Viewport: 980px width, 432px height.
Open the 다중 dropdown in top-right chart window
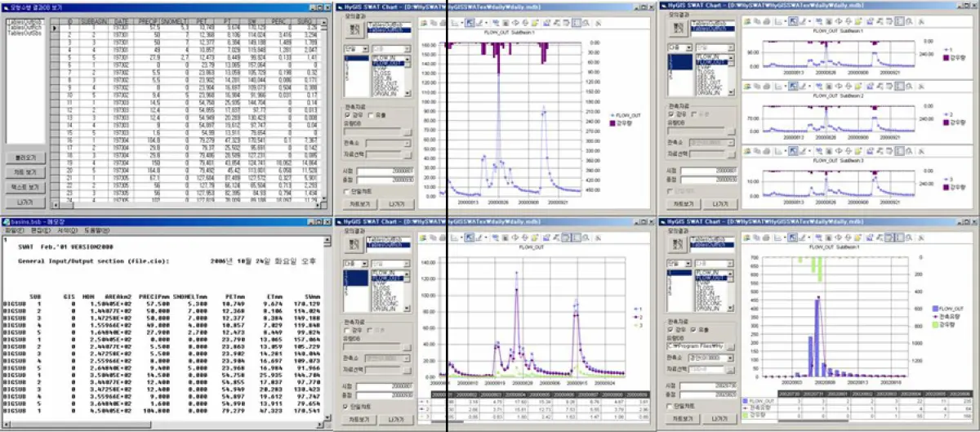click(677, 48)
